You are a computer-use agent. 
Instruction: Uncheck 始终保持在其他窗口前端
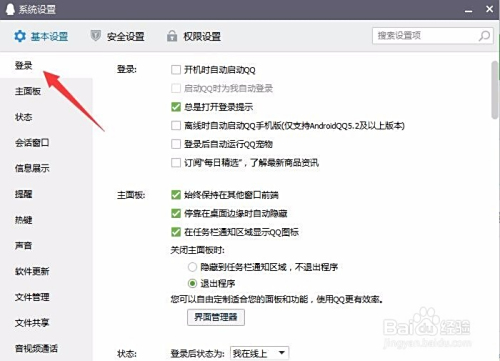(x=176, y=195)
